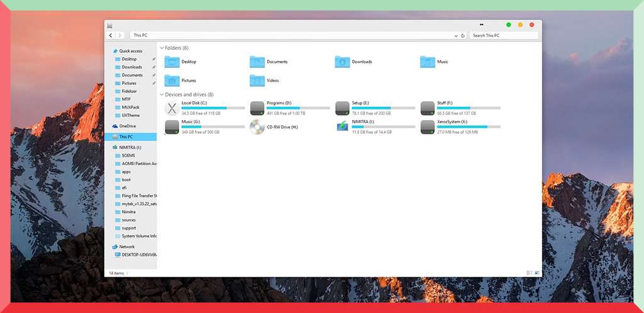
Task: Switch to large icons view in status bar
Action: click(x=537, y=273)
